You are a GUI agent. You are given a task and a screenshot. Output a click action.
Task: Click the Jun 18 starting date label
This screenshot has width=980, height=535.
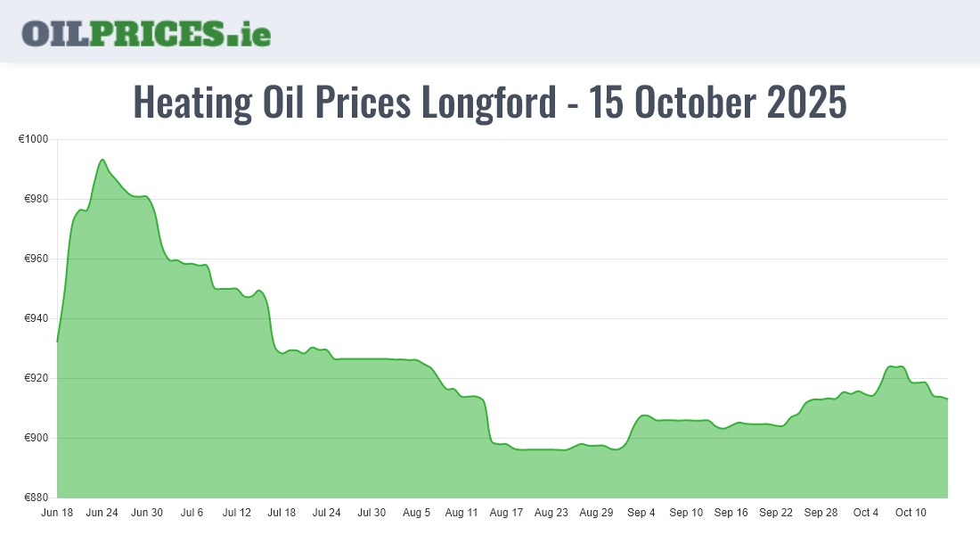tap(57, 513)
